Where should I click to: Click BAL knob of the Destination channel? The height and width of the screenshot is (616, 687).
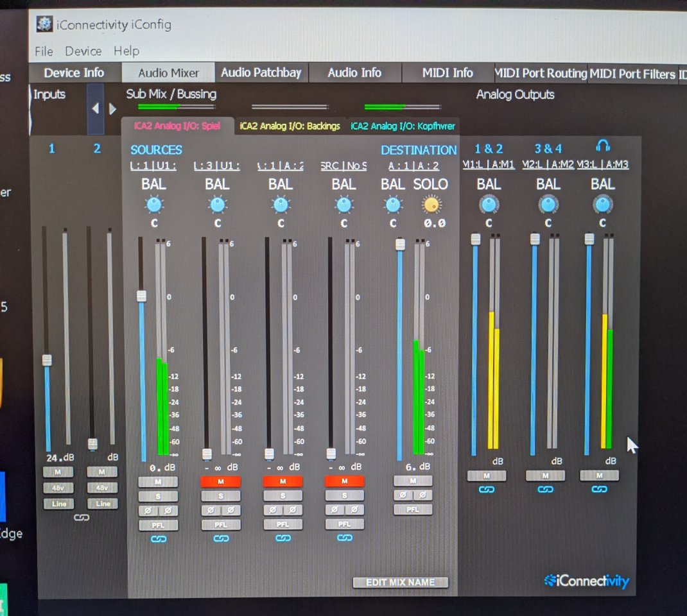click(x=393, y=205)
